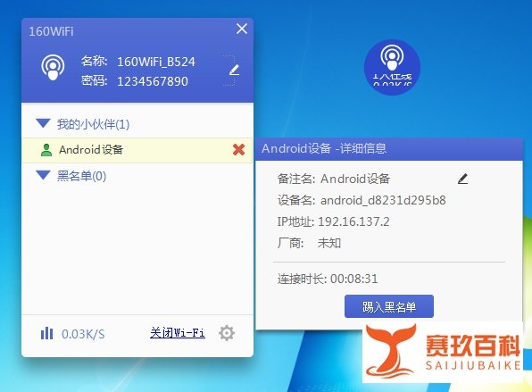Click the Android设备 -详细信息 title bar
532x392 pixels.
pos(389,148)
